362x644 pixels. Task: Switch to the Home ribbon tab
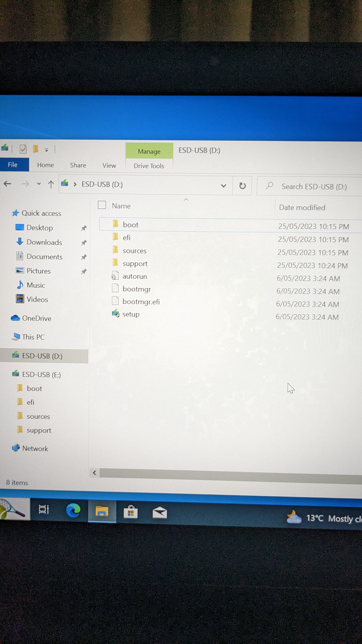45,165
